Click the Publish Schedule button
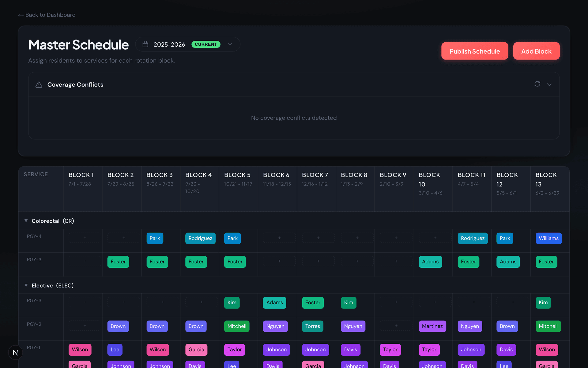This screenshot has height=368, width=588. click(x=474, y=51)
